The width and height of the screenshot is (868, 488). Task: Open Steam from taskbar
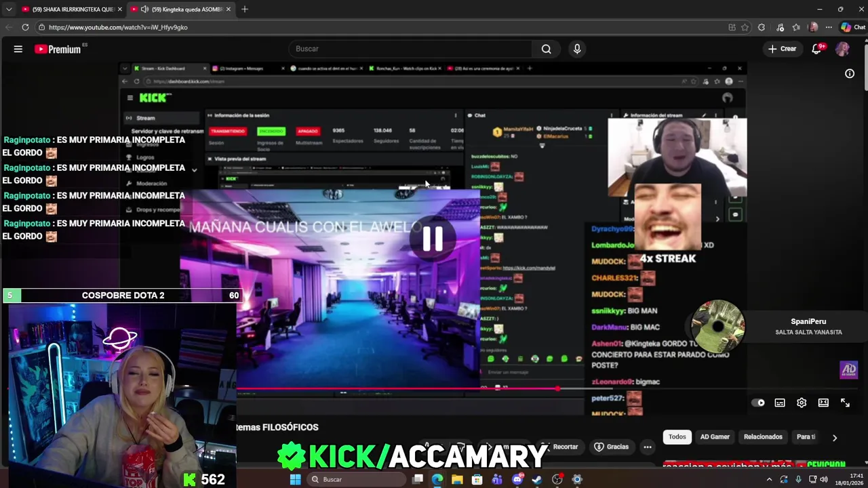[537, 479]
